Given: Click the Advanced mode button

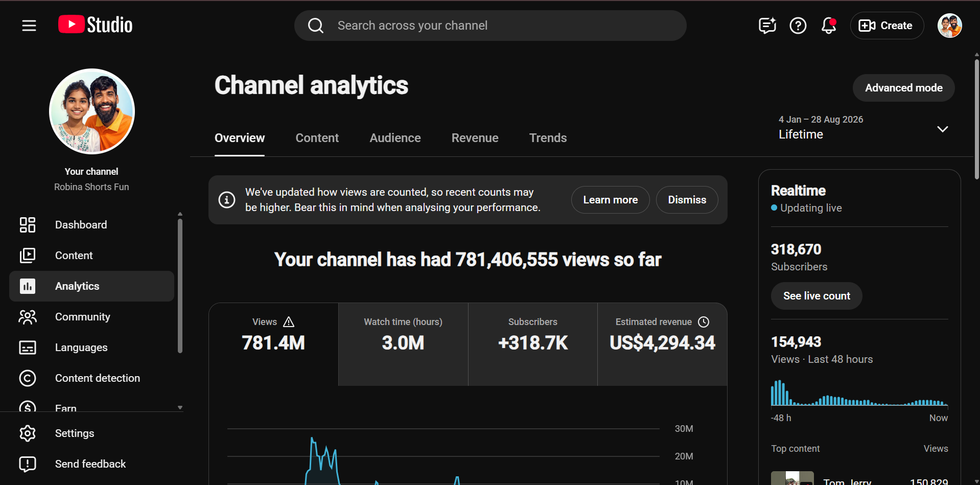Looking at the screenshot, I should click(x=904, y=88).
